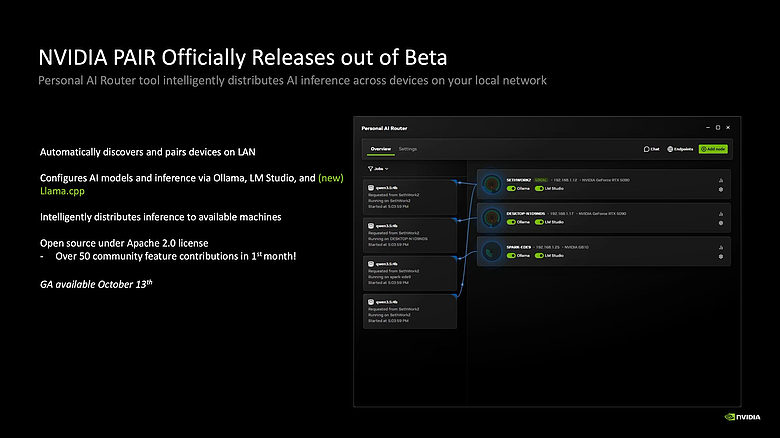Click the DESKTOP-N1D9ND6 node name
This screenshot has height=438, width=780.
[525, 214]
